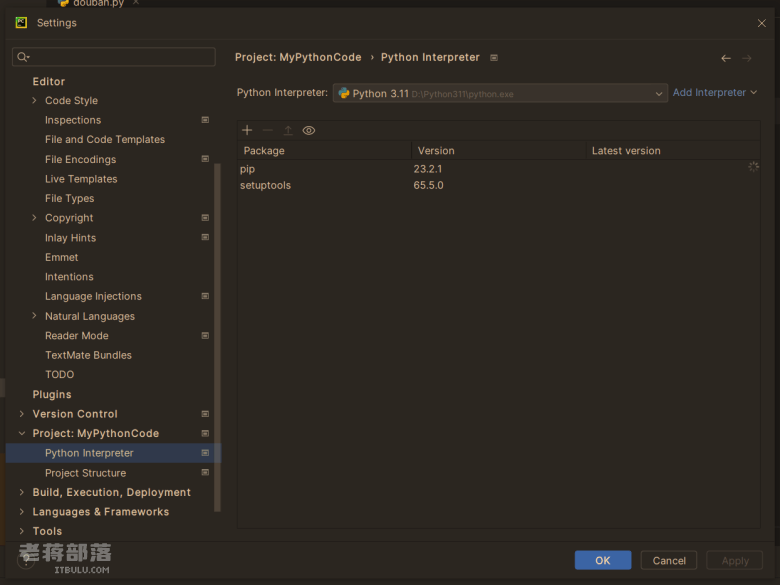Viewport: 780px width, 585px height.
Task: Select Inspections in the settings tree
Action: [73, 120]
